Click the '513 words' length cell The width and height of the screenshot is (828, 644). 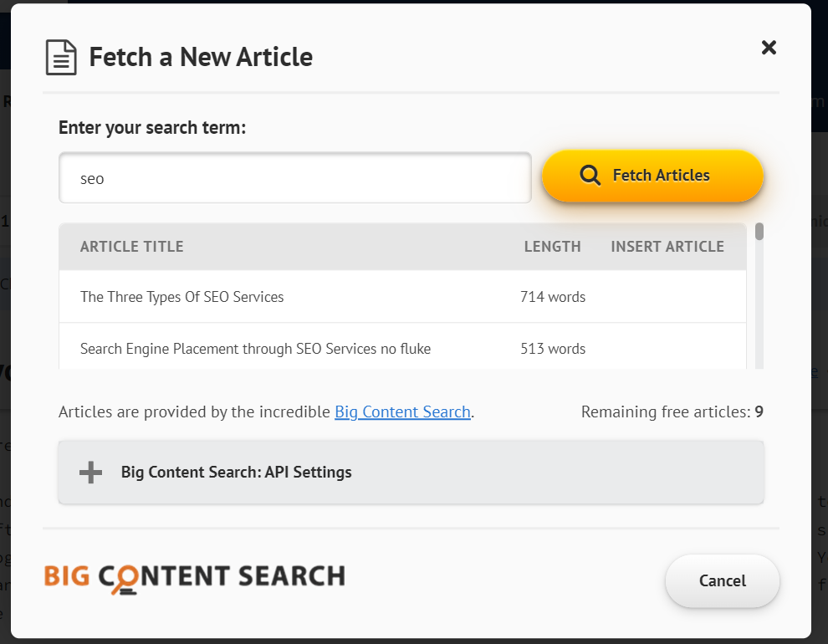pyautogui.click(x=553, y=349)
